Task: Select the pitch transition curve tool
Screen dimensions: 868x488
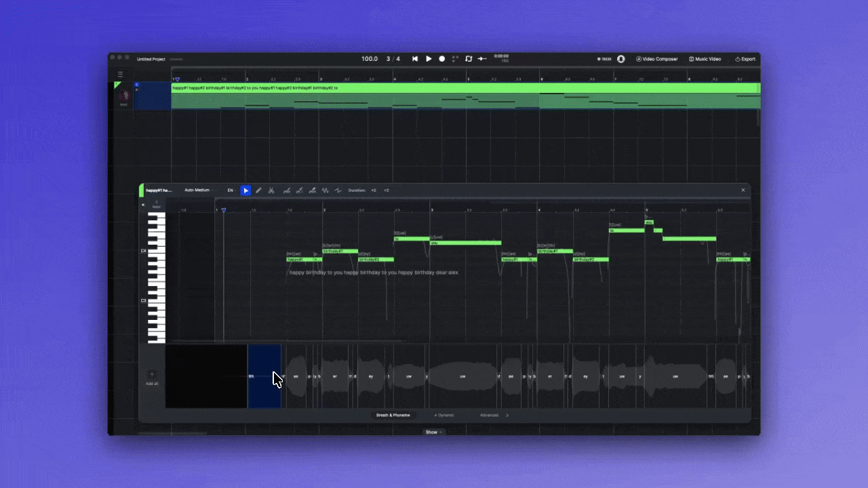Action: (338, 190)
